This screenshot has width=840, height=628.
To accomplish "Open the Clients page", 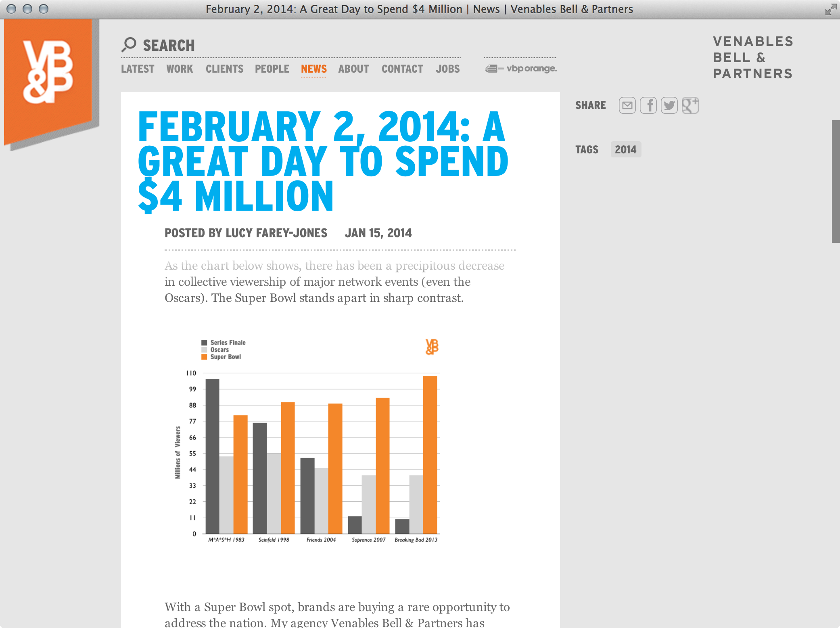I will tap(224, 69).
